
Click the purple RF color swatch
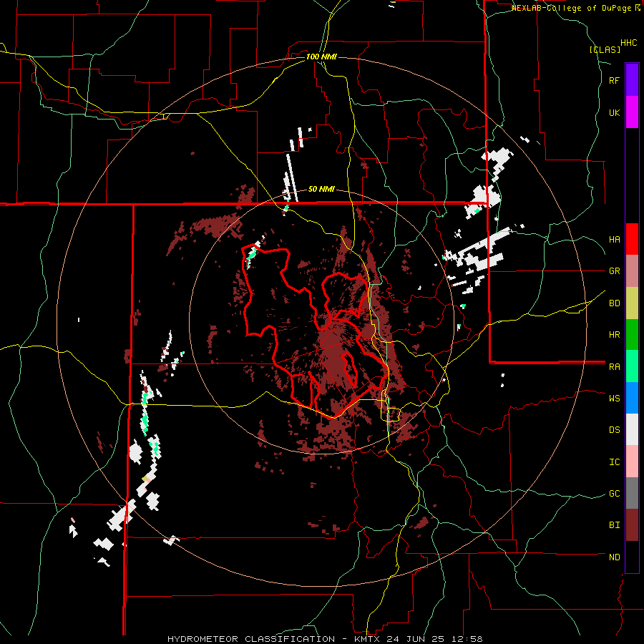[632, 80]
